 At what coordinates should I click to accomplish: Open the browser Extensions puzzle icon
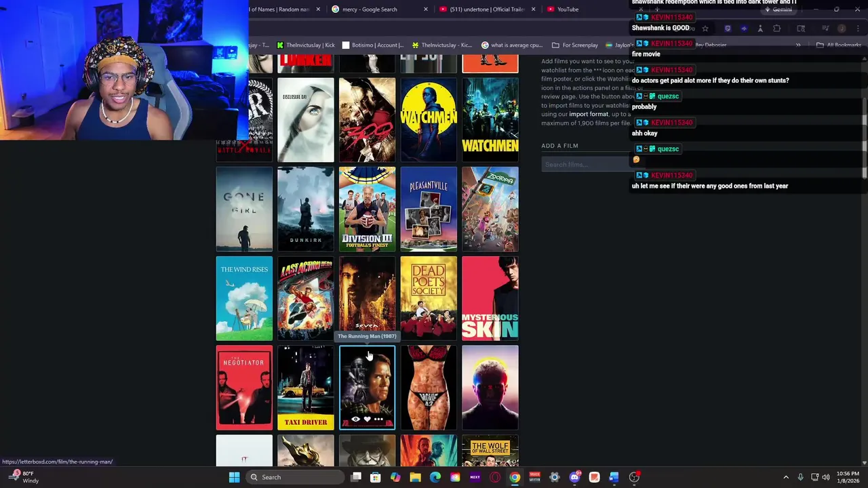pyautogui.click(x=776, y=28)
